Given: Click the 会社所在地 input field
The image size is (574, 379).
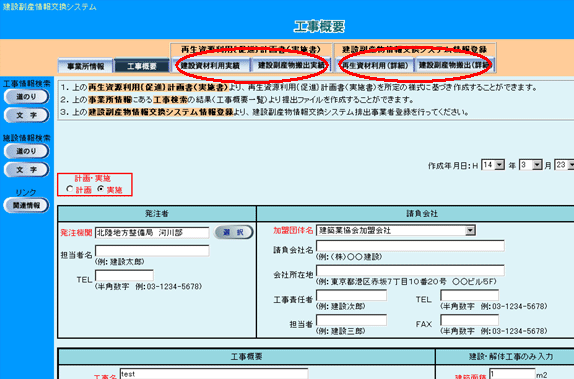Looking at the screenshot, I should tap(410, 271).
